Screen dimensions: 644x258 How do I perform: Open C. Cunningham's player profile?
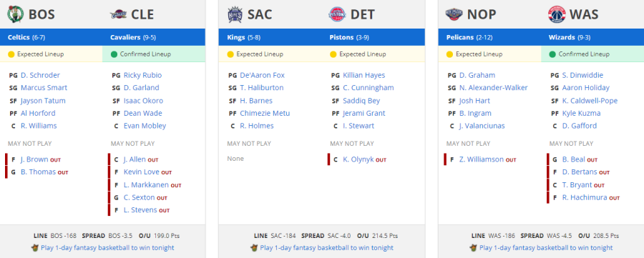(x=369, y=88)
